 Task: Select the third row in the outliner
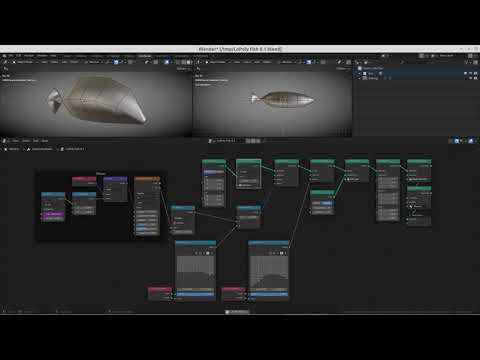(x=417, y=78)
